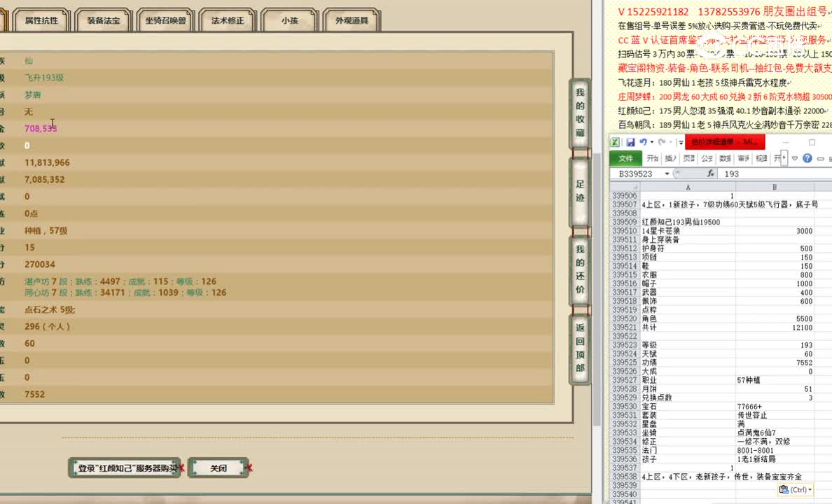
Task: Click the 返回顶部 side button
Action: click(580, 349)
